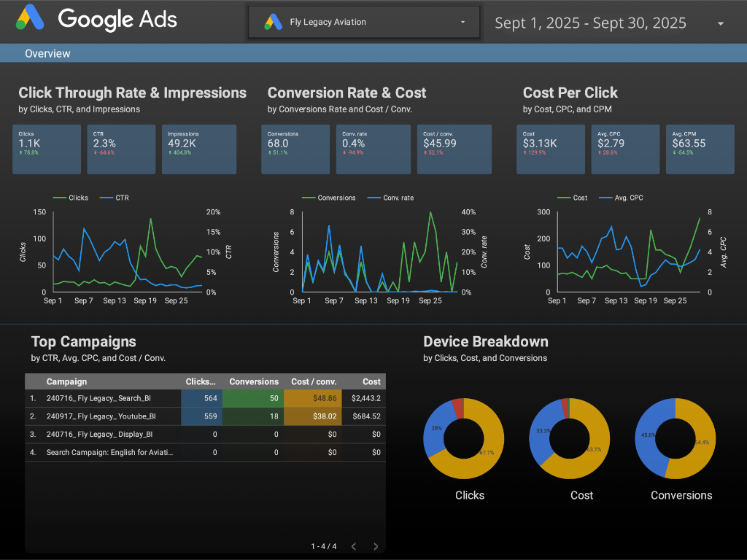Toggle Clicks legend in first chart
This screenshot has height=560, width=747.
pos(71,198)
